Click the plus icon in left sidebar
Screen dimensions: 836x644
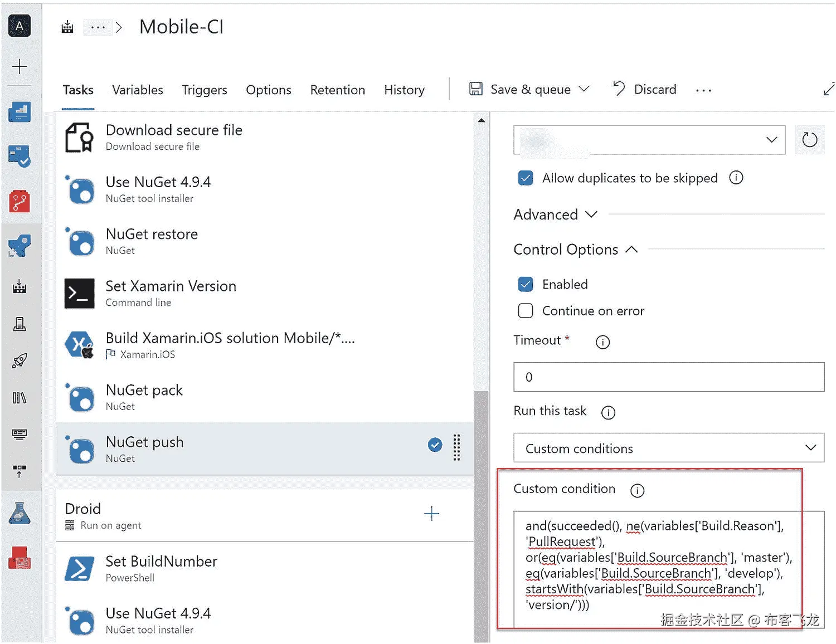(x=20, y=67)
